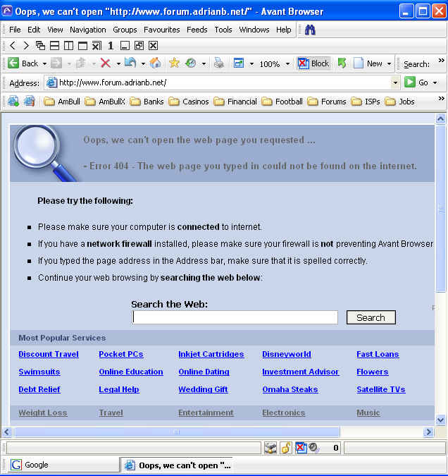Open a New blank page
448x476 pixels.
[368, 63]
